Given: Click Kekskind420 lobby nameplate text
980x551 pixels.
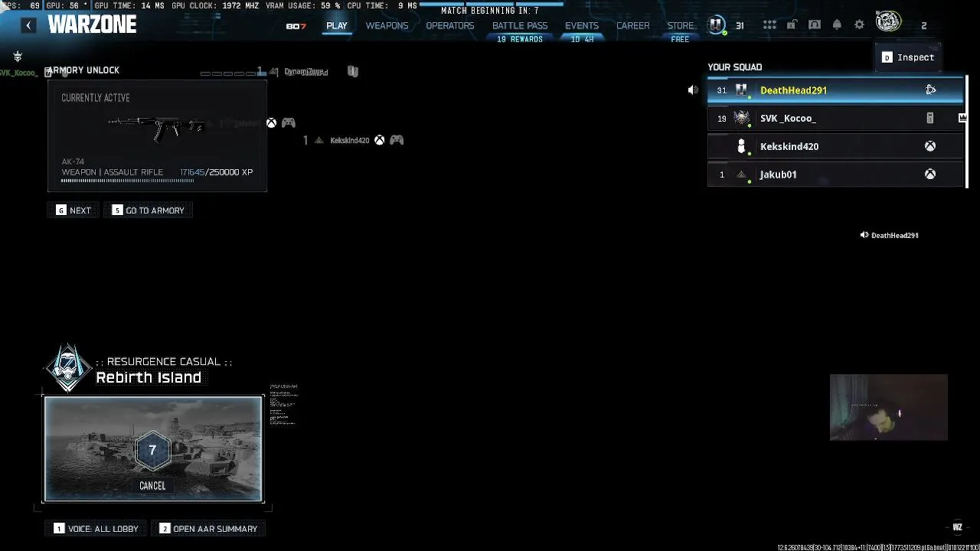Looking at the screenshot, I should [350, 140].
